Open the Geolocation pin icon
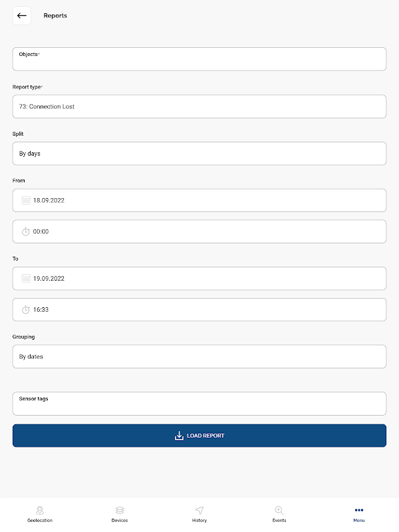This screenshot has height=532, width=399. pos(40,510)
